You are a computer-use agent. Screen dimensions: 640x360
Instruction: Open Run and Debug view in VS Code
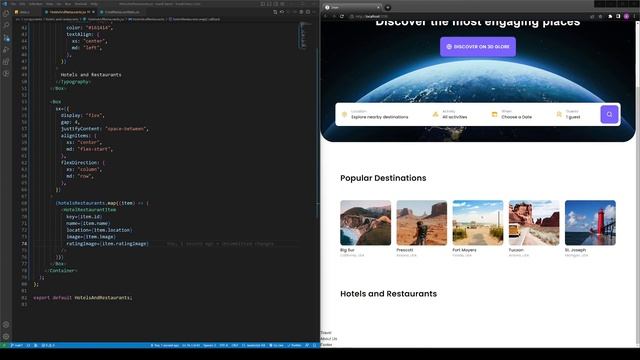[6, 50]
